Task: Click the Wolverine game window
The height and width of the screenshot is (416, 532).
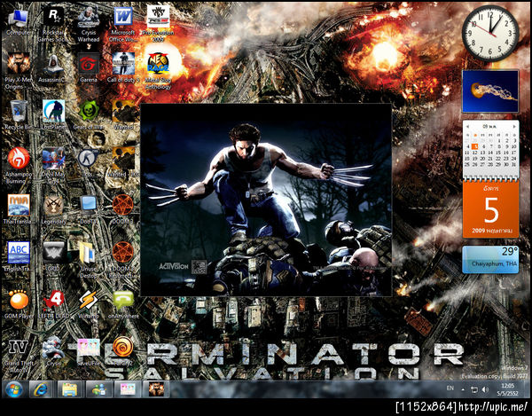Action: pos(266,200)
